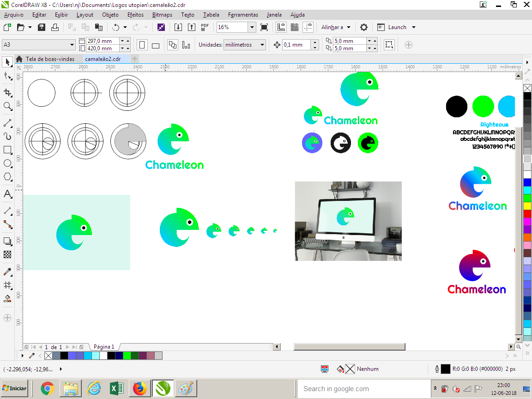Select the Zoom magnifier tool
Viewport: 532px width, 399px height.
tap(7, 106)
